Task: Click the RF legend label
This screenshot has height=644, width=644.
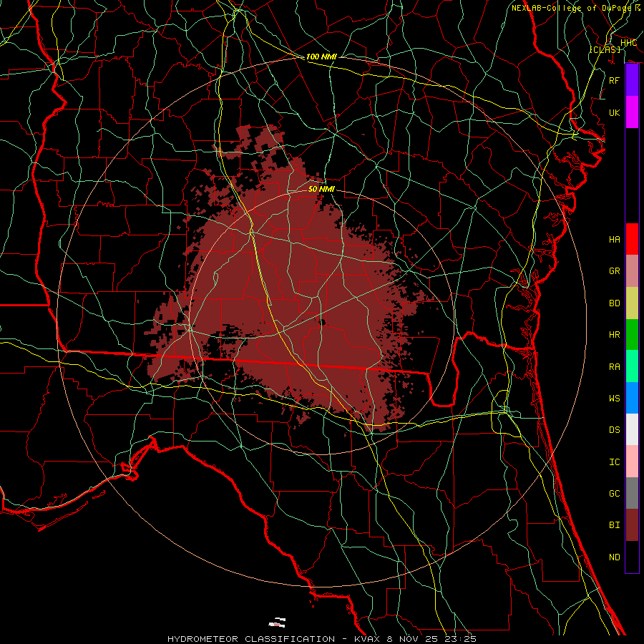Action: [615, 80]
